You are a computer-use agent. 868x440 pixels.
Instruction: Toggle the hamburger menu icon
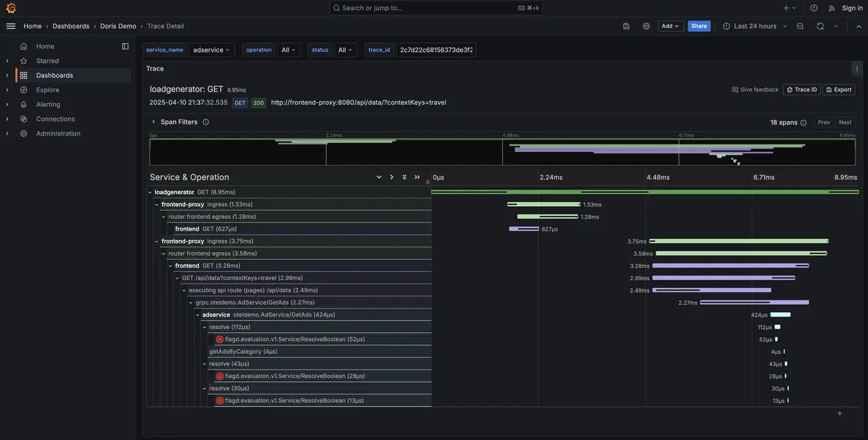(x=11, y=26)
